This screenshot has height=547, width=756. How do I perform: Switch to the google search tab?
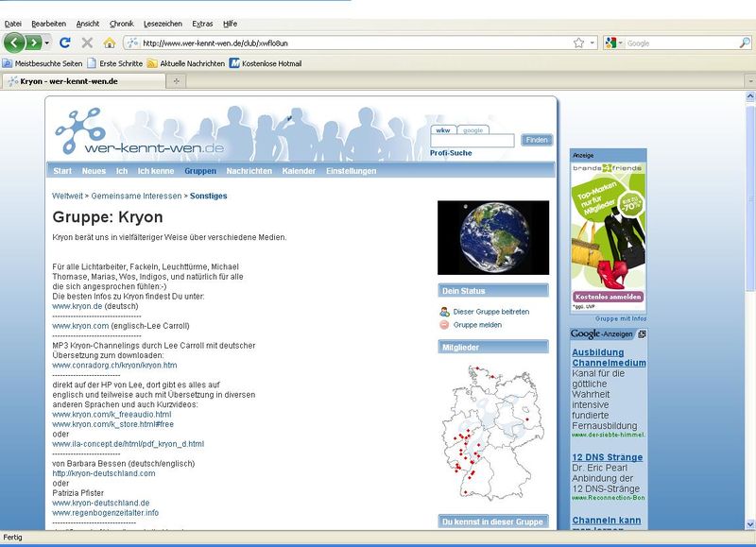[x=472, y=129]
